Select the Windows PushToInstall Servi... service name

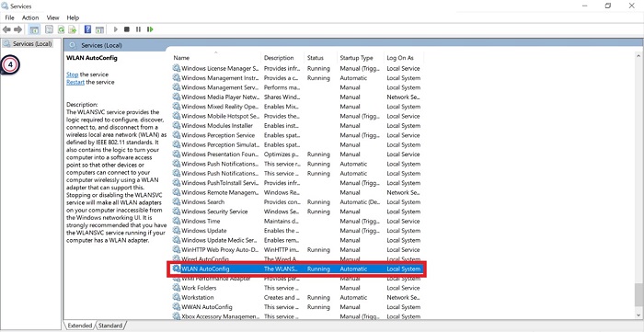(220, 183)
